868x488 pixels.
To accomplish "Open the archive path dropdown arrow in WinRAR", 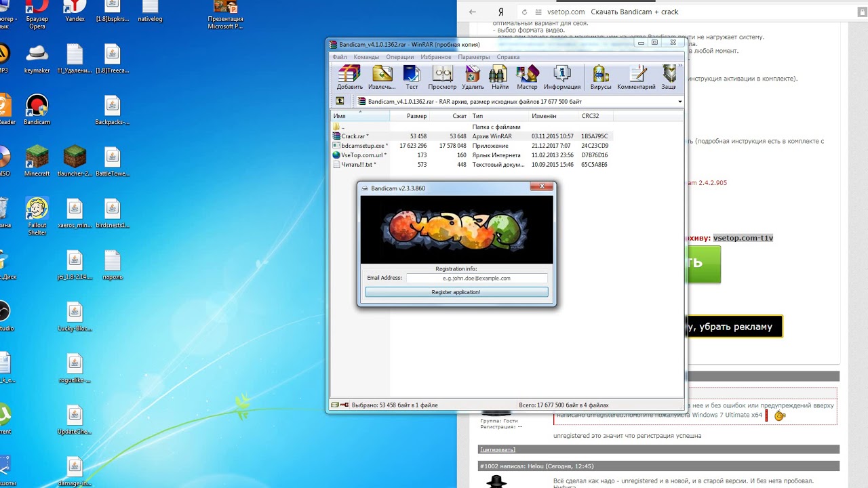I will click(679, 102).
